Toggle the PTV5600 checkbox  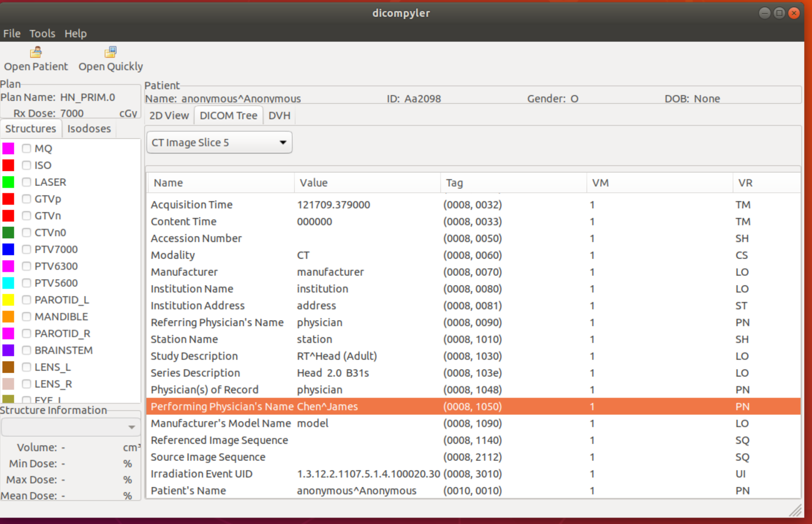point(27,283)
